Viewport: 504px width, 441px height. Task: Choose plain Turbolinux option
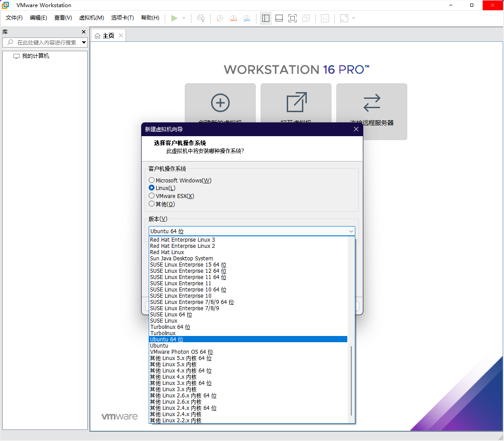click(x=248, y=333)
